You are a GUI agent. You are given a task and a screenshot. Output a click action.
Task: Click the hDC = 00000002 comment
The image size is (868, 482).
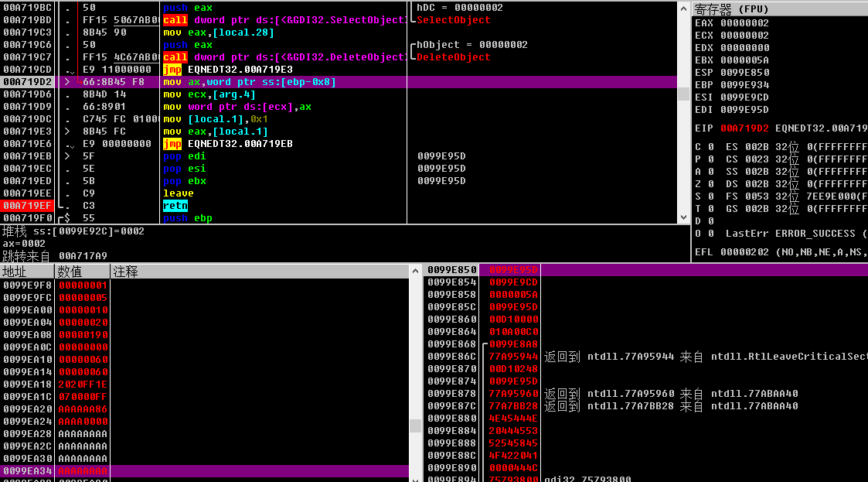[x=459, y=8]
